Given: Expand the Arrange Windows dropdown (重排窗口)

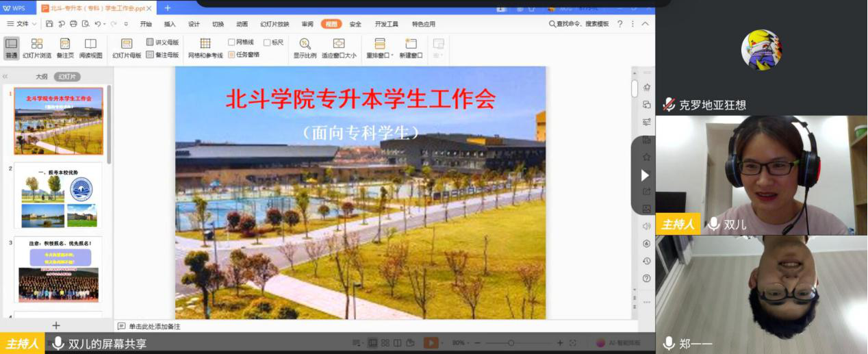Looking at the screenshot, I should click(380, 48).
